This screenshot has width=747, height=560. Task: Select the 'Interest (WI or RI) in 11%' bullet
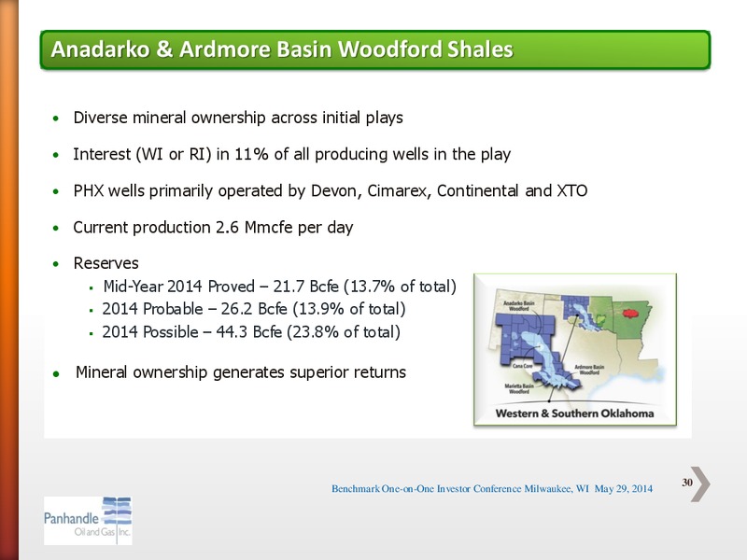pyautogui.click(x=291, y=154)
